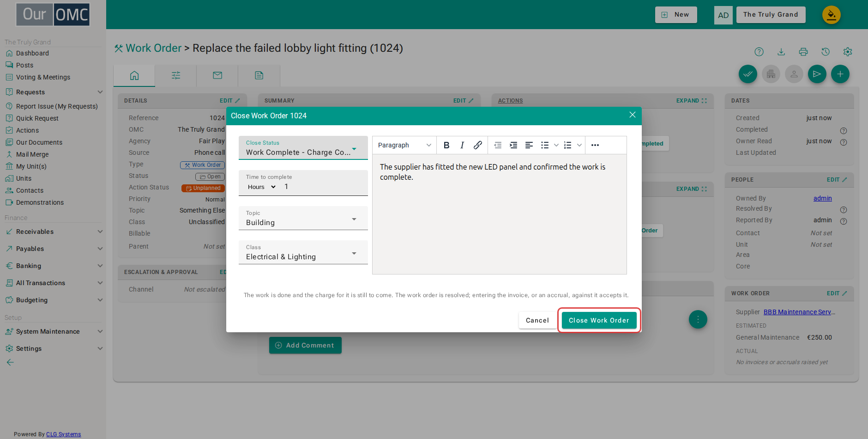The image size is (868, 439).
Task: Increase indent in editor toolbar
Action: [513, 145]
